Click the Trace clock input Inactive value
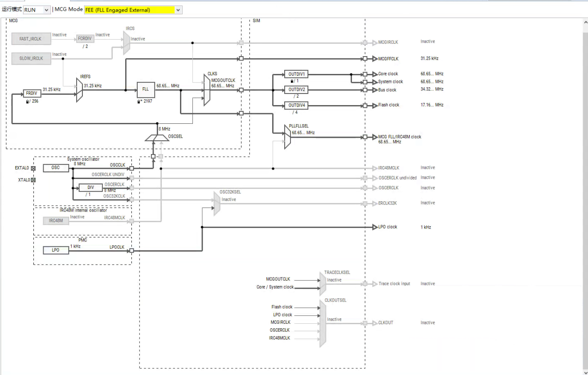 coord(428,284)
